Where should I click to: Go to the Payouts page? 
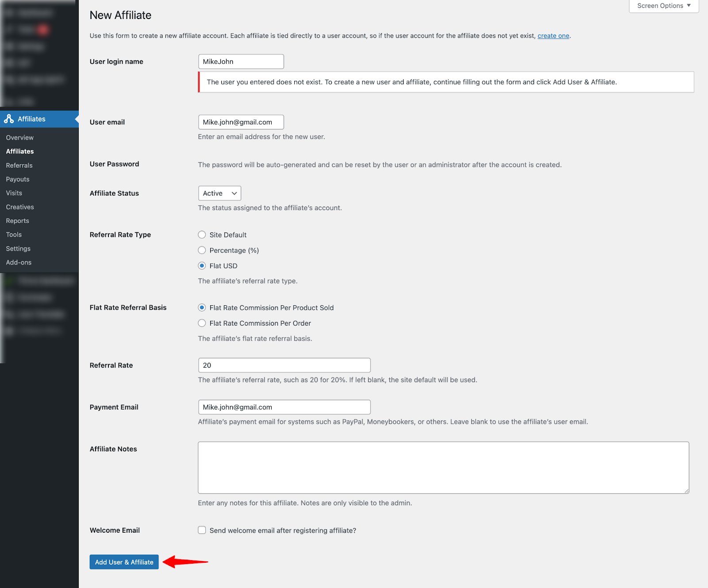[x=17, y=179]
